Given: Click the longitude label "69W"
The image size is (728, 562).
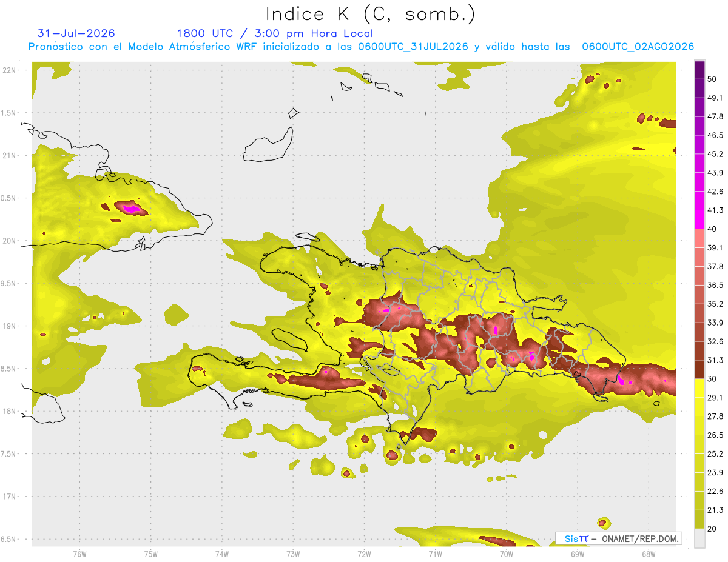Looking at the screenshot, I should pyautogui.click(x=577, y=554).
